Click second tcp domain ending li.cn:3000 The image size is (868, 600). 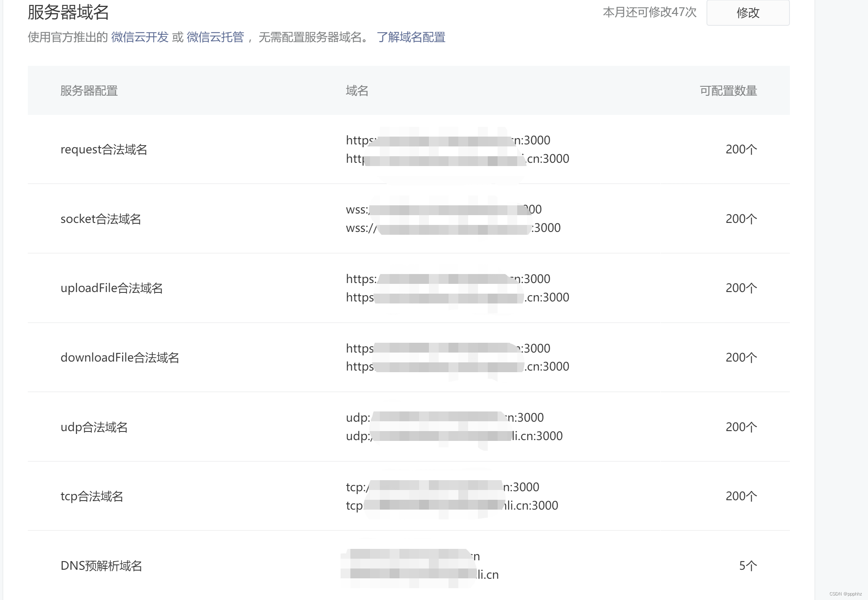tap(452, 506)
